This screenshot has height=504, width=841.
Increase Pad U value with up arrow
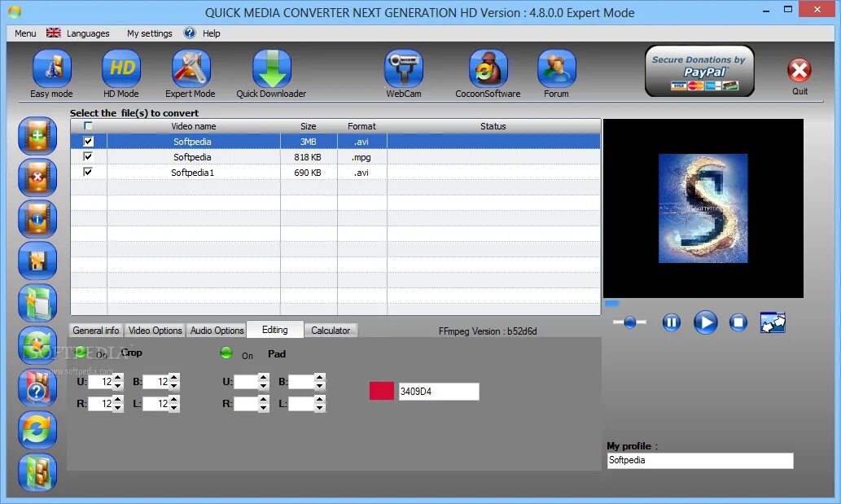pos(263,378)
